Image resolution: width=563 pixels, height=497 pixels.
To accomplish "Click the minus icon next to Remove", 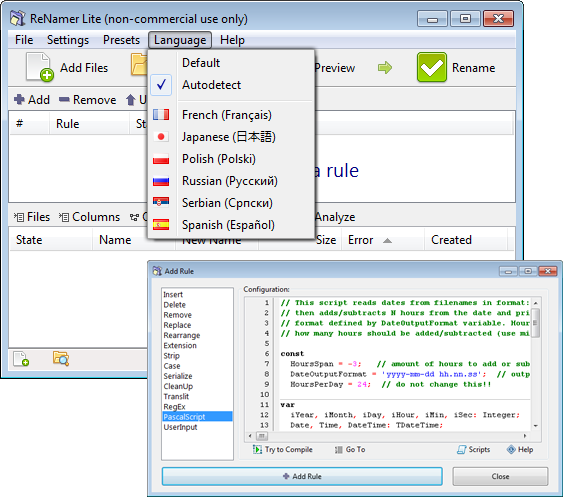I will (x=64, y=99).
